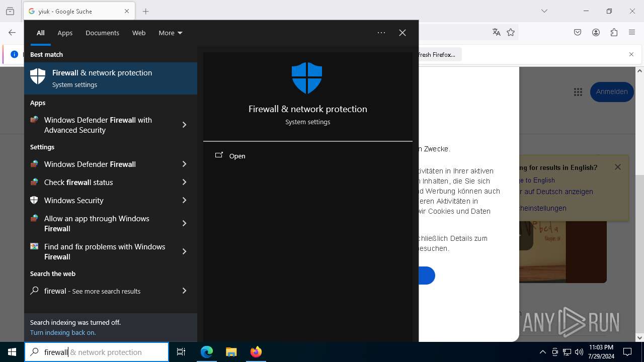Open the Firefox application menu
This screenshot has width=644, height=362.
(632, 33)
